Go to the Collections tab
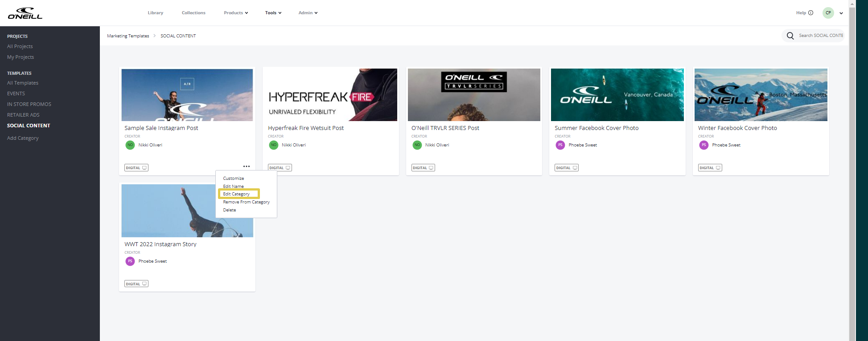This screenshot has height=341, width=868. [x=193, y=13]
